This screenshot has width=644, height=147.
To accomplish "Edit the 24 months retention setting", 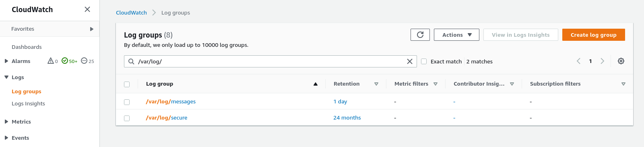I will click(347, 118).
